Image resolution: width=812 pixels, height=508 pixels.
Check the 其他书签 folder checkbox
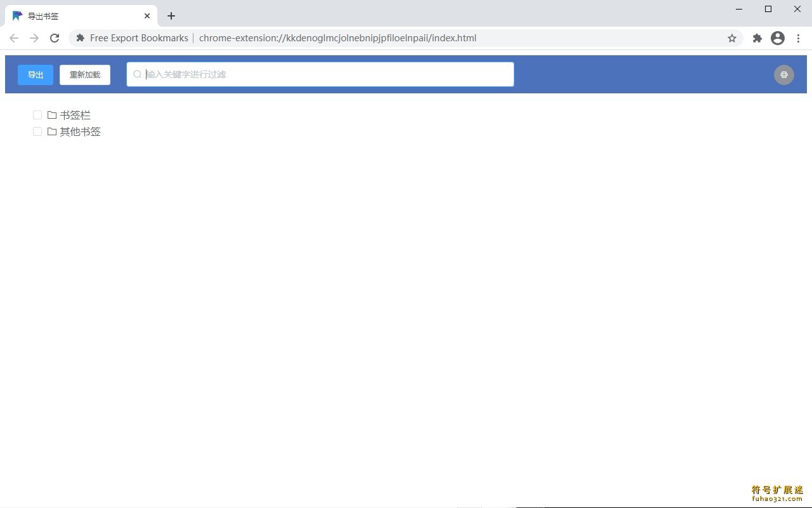click(37, 131)
